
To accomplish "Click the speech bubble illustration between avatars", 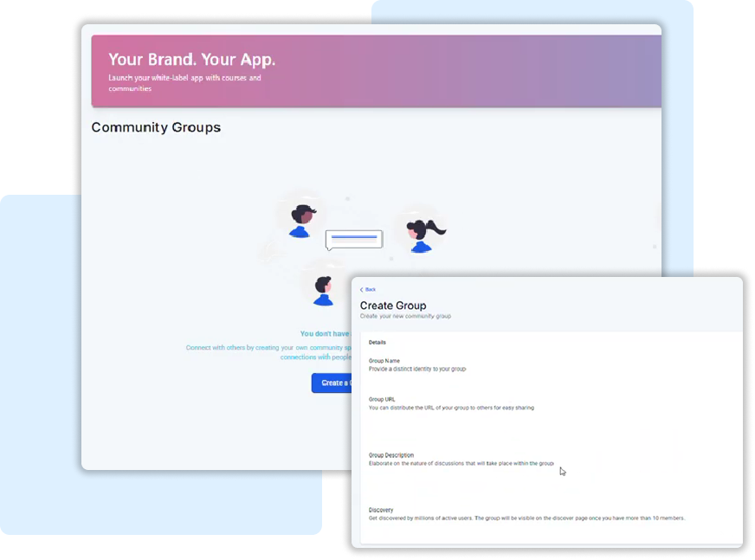I will (x=353, y=238).
